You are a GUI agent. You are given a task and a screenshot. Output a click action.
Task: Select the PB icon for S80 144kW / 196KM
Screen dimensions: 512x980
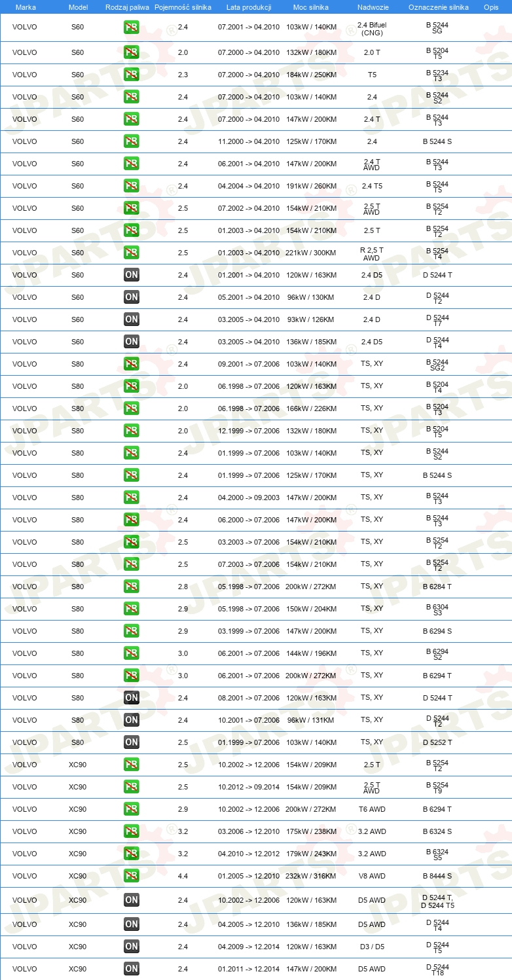[131, 653]
